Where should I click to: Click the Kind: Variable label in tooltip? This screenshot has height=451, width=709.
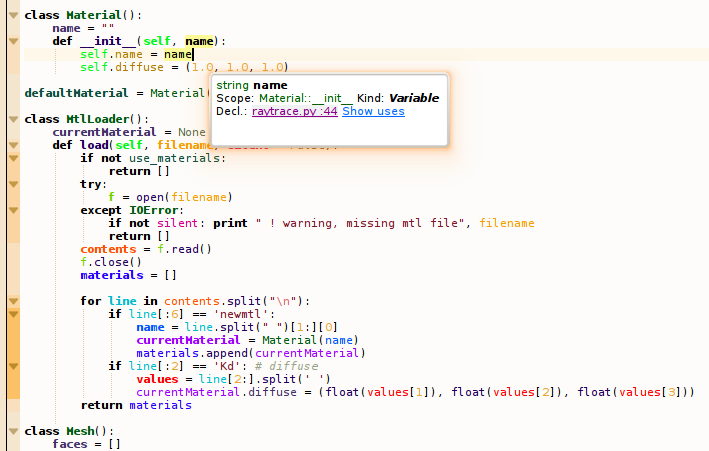click(397, 98)
